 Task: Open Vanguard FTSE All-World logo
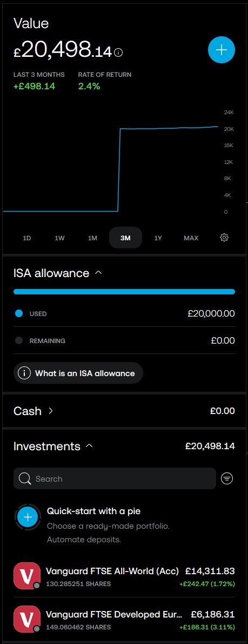pos(27,576)
